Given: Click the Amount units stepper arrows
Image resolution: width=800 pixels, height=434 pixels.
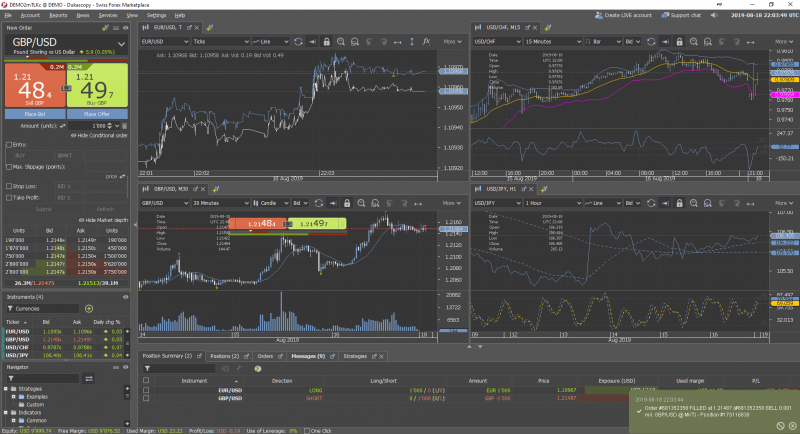Looking at the screenshot, I should [x=110, y=125].
